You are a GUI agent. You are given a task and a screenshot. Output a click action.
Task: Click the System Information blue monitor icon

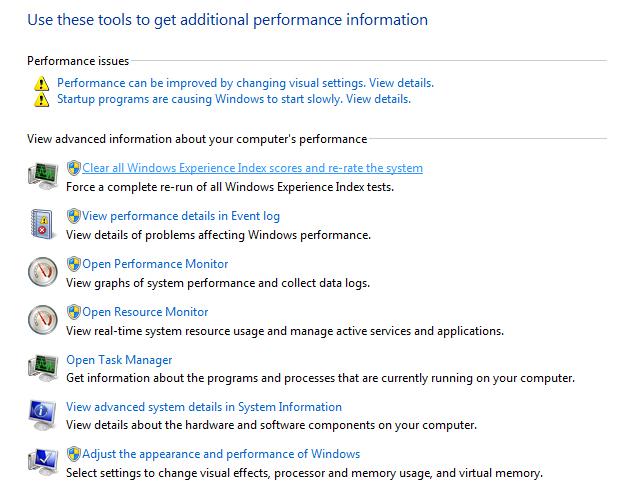tap(43, 415)
